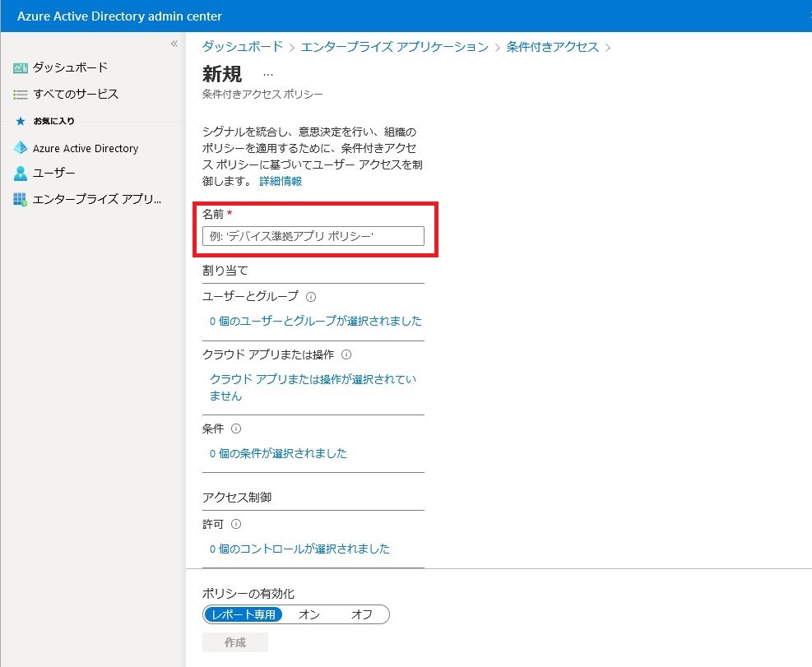Viewport: 812px width, 667px height.
Task: Go to 条件付きアクセス breadcrumb
Action: (553, 47)
